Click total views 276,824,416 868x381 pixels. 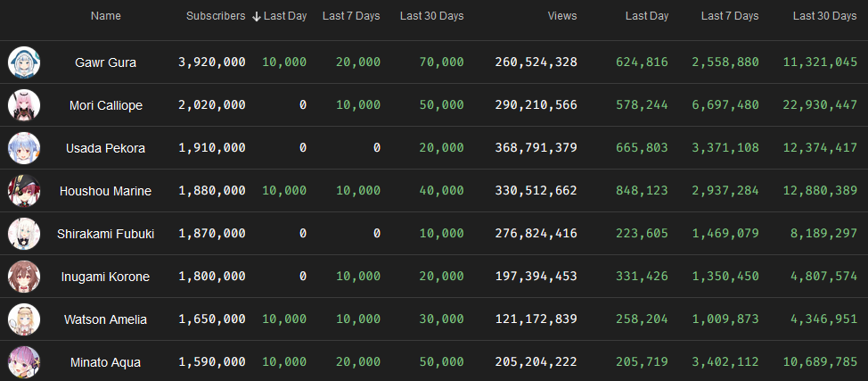point(536,234)
